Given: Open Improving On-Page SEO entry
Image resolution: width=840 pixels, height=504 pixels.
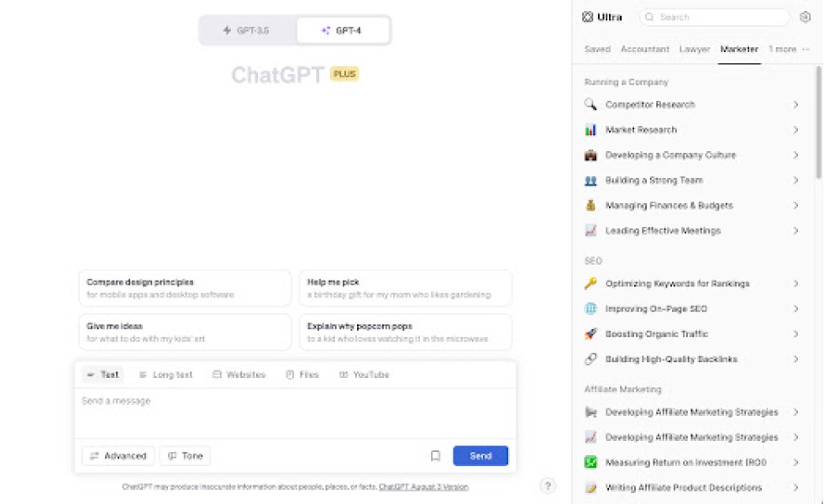Looking at the screenshot, I should click(x=691, y=308).
